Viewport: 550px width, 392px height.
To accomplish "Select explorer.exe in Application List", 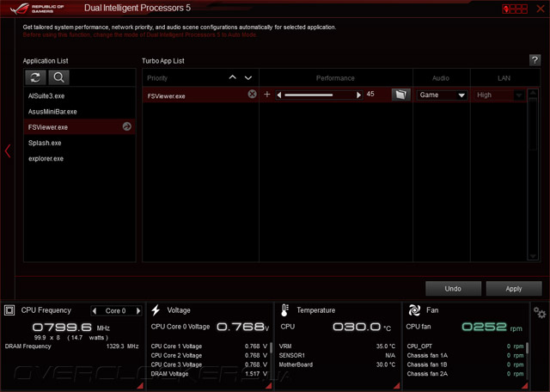I will (x=80, y=159).
